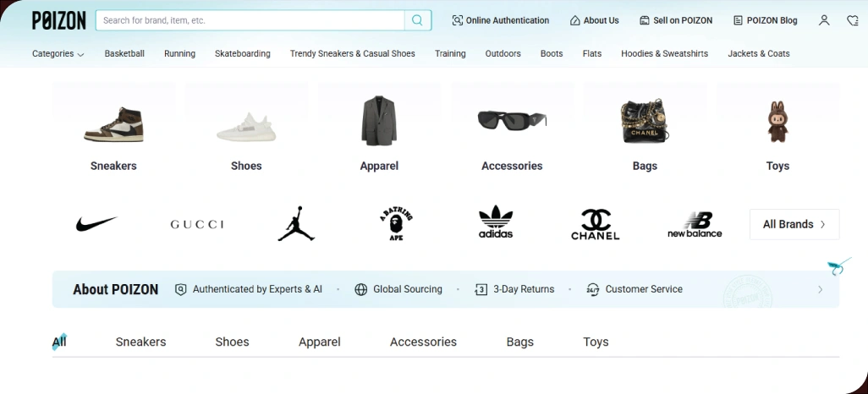
Task: Open Hoodies & Sweatshirts in navigation
Action: 664,53
